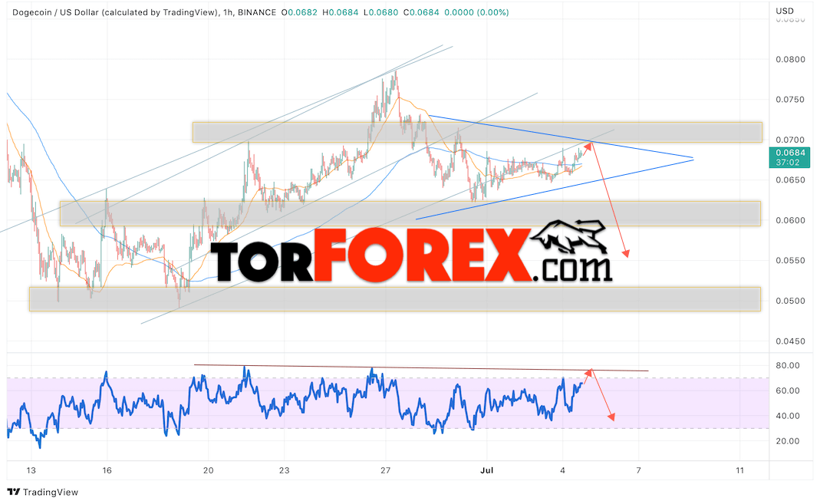Click the 0.0650 price axis label

pyautogui.click(x=790, y=180)
